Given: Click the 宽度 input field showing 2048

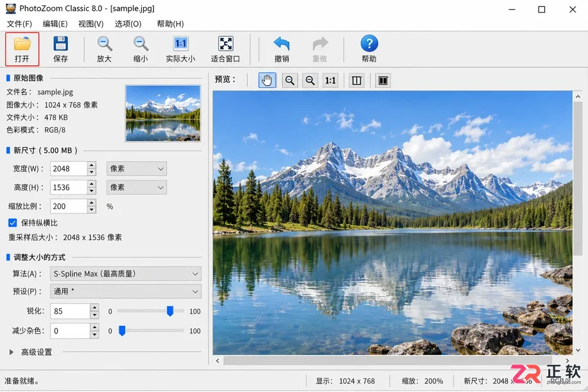Looking at the screenshot, I should [x=69, y=169].
